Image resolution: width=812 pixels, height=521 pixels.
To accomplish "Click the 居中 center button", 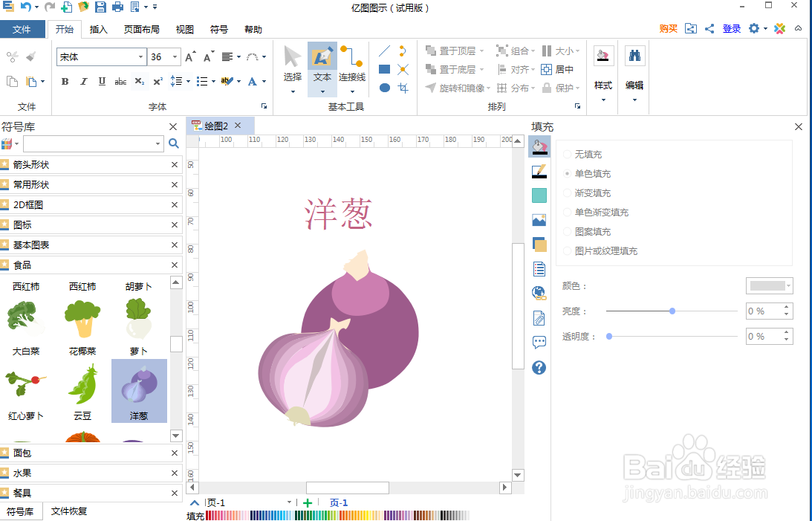I will pos(558,69).
